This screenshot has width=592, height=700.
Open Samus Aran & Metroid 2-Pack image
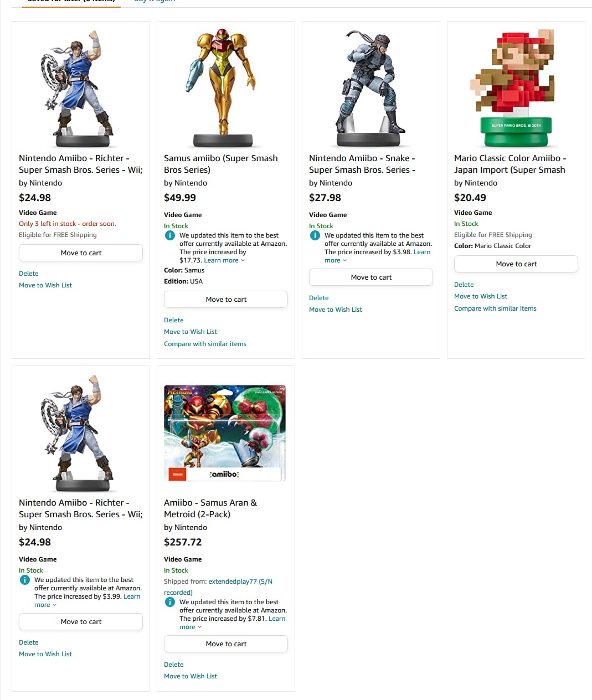(226, 433)
